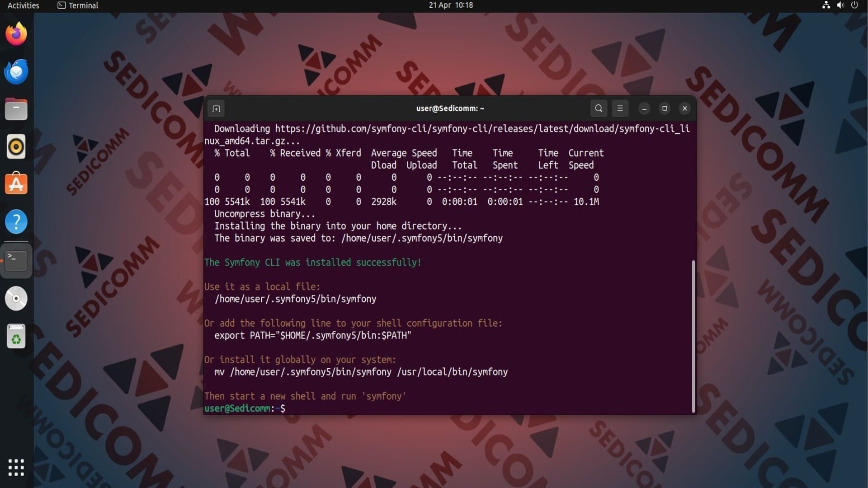Launch Firefox from the dock
Screen dimensions: 868x488
pos(16,34)
